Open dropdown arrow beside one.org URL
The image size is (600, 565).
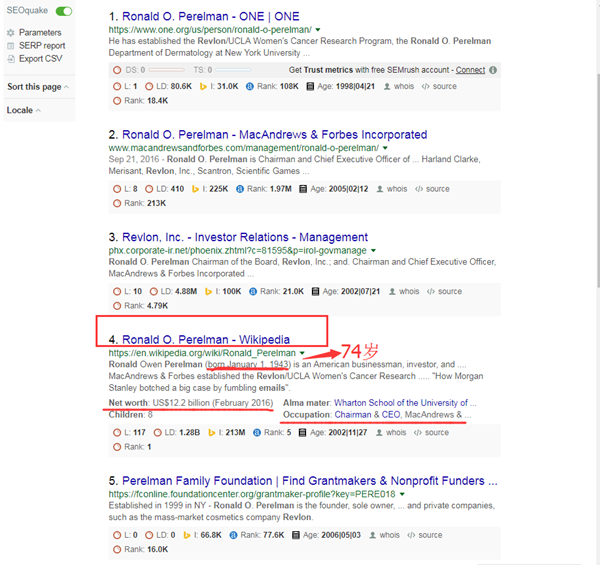pyautogui.click(x=318, y=30)
